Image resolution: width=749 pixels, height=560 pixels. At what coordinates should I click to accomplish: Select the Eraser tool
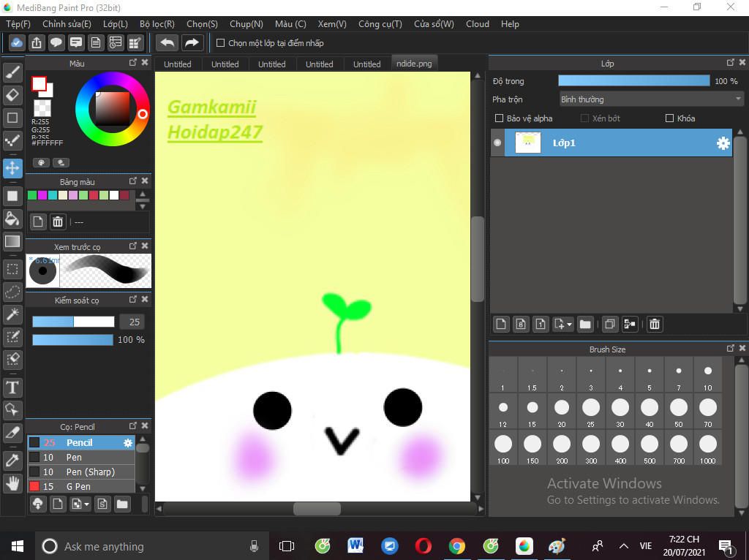tap(12, 95)
